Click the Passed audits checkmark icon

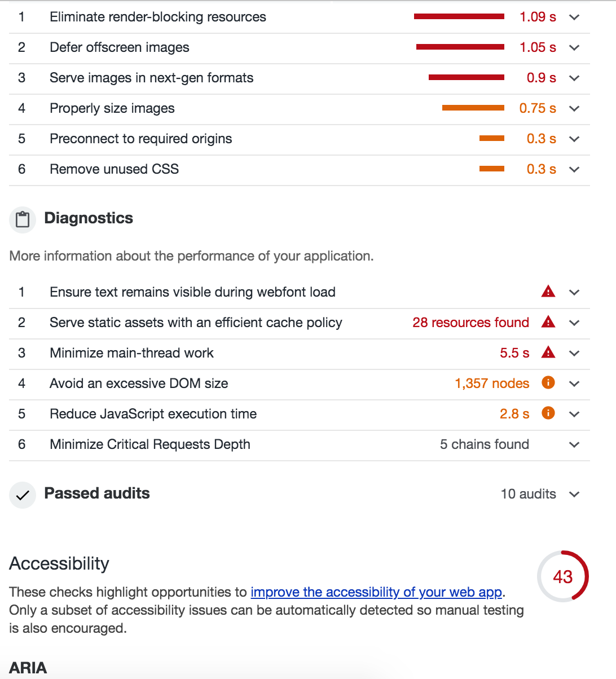pyautogui.click(x=23, y=495)
